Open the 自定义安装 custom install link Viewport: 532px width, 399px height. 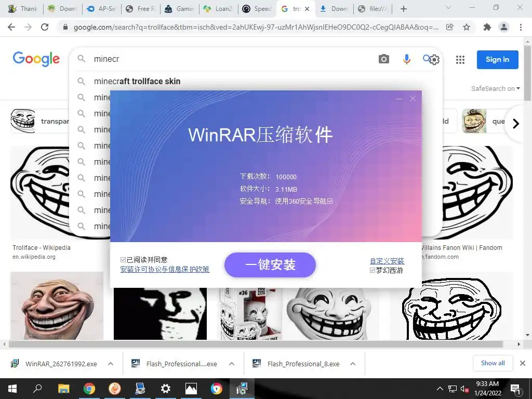point(387,261)
